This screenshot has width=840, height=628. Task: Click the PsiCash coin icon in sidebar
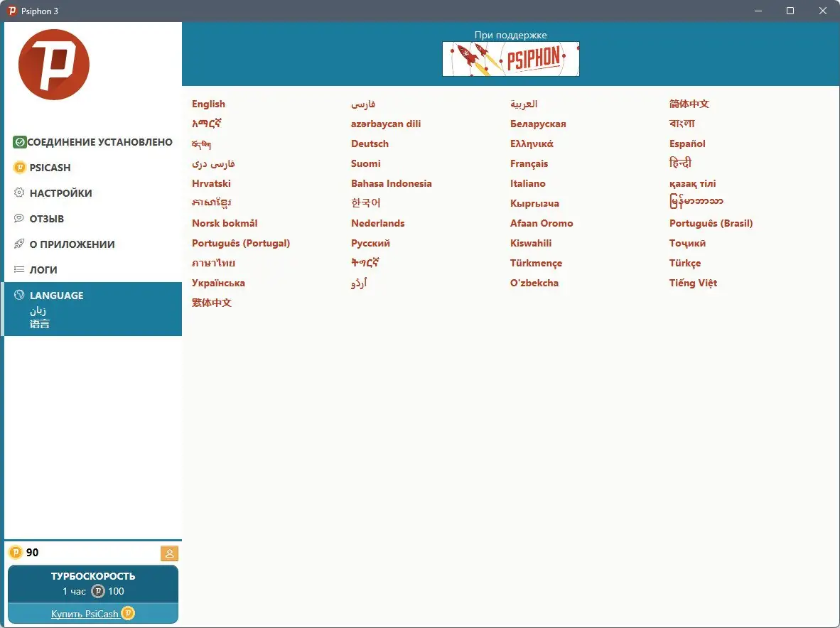click(x=21, y=167)
